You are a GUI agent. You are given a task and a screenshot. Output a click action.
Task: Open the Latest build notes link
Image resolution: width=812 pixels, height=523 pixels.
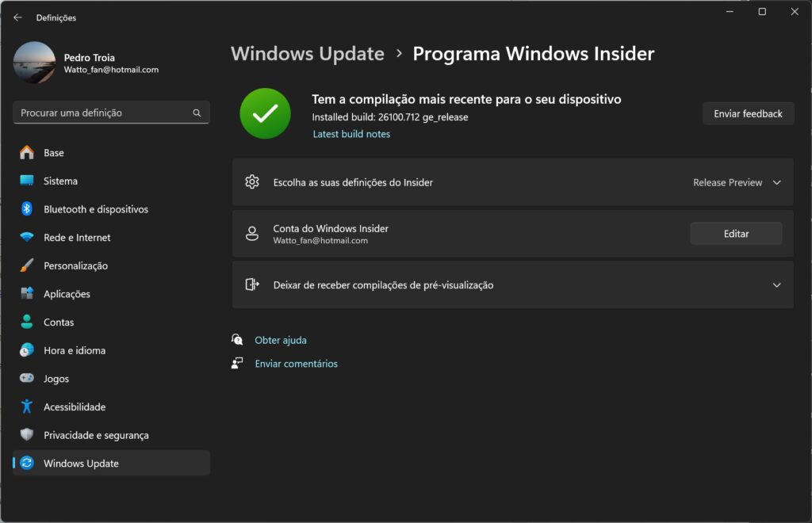pos(350,133)
